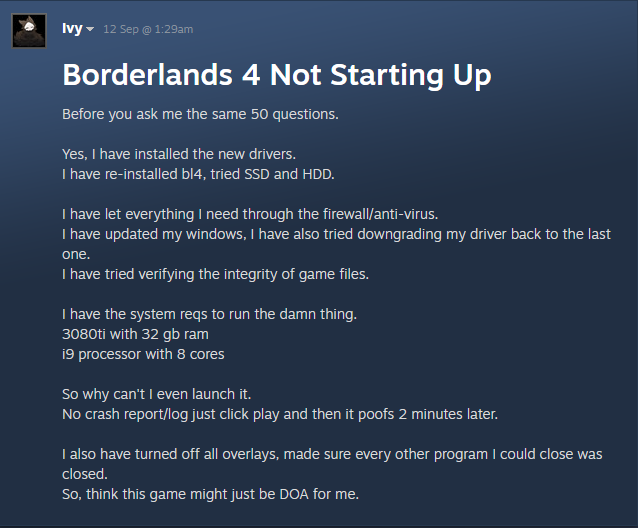Click the system reqs sentence
This screenshot has width=638, height=528.
[209, 314]
